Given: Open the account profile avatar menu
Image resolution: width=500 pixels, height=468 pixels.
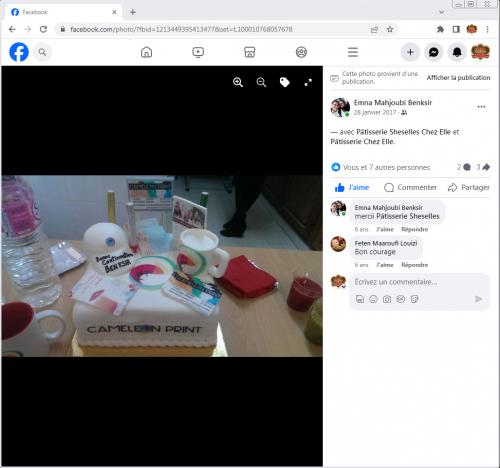Looking at the screenshot, I should (480, 52).
